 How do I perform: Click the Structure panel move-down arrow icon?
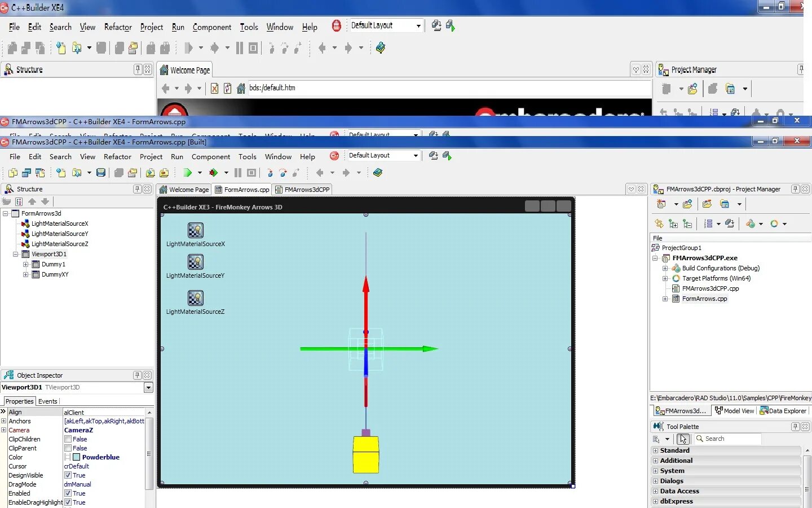(x=45, y=202)
